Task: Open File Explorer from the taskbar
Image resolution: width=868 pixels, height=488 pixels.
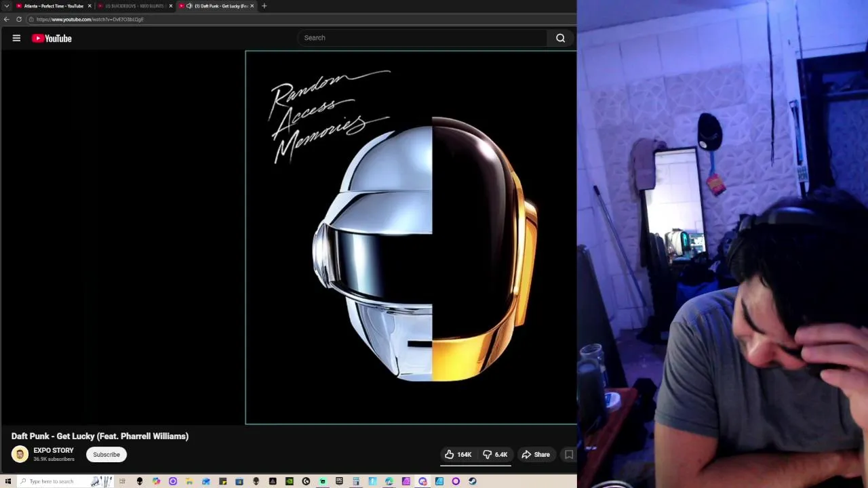Action: click(189, 481)
